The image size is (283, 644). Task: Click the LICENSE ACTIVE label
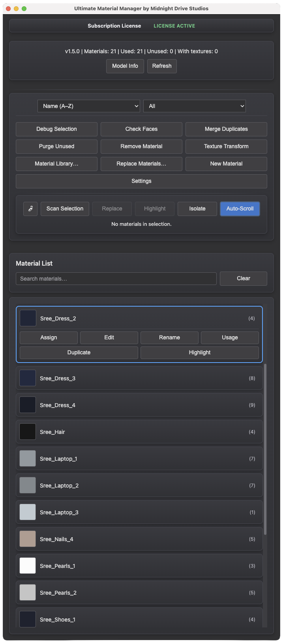click(174, 26)
